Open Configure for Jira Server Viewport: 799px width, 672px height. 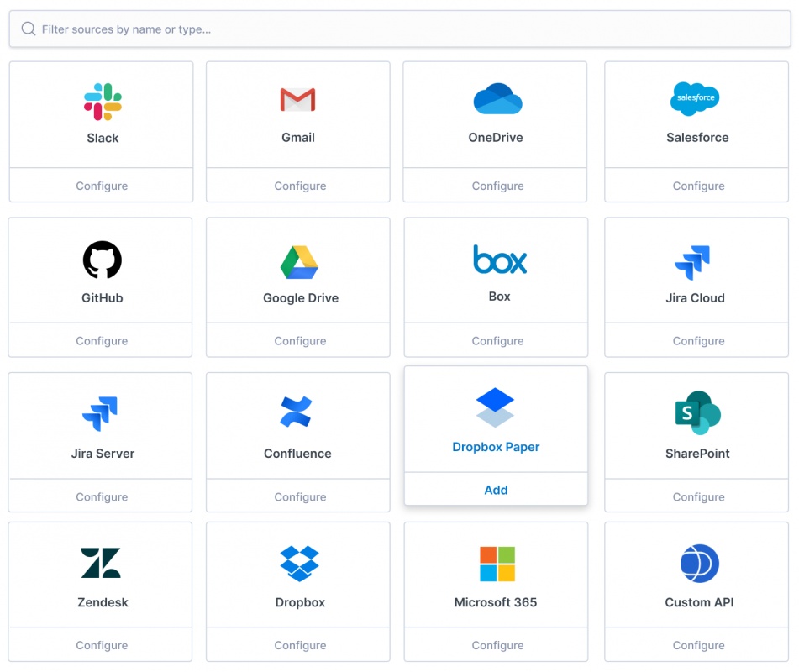pyautogui.click(x=102, y=496)
